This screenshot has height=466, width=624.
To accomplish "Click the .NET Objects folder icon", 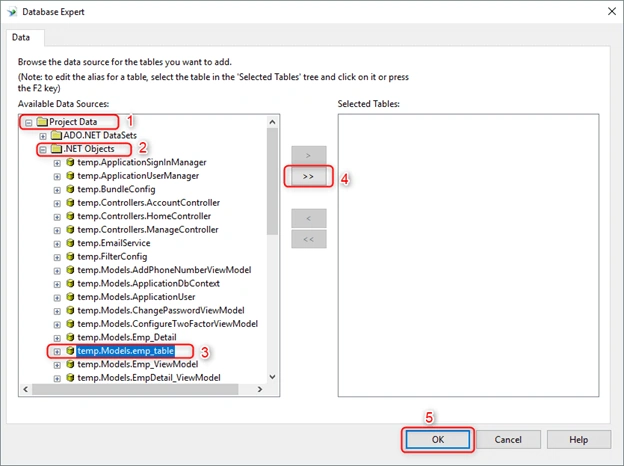I will pyautogui.click(x=57, y=149).
